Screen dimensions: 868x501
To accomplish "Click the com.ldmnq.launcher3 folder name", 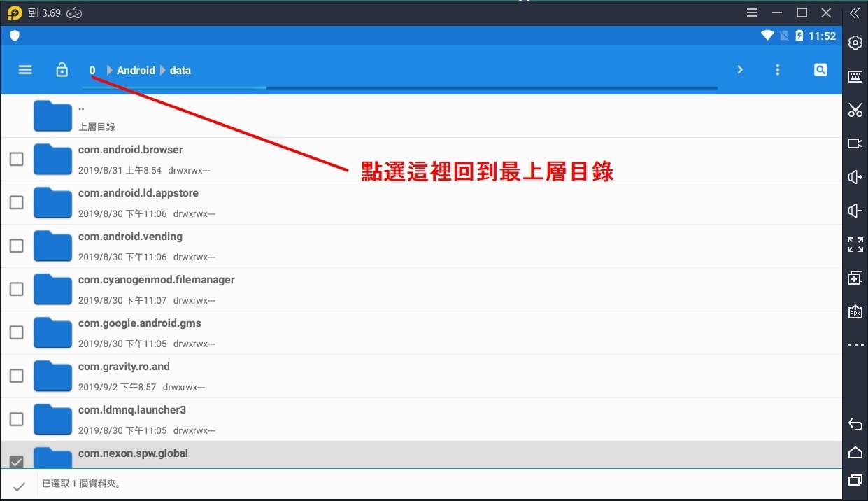I will tap(132, 410).
